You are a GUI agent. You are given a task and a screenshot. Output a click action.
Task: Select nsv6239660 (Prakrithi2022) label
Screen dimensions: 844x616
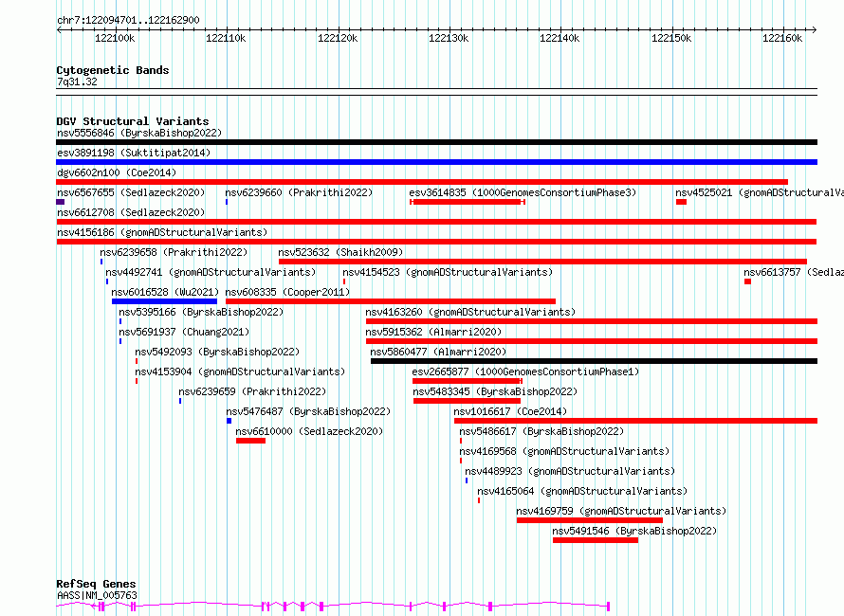click(299, 192)
